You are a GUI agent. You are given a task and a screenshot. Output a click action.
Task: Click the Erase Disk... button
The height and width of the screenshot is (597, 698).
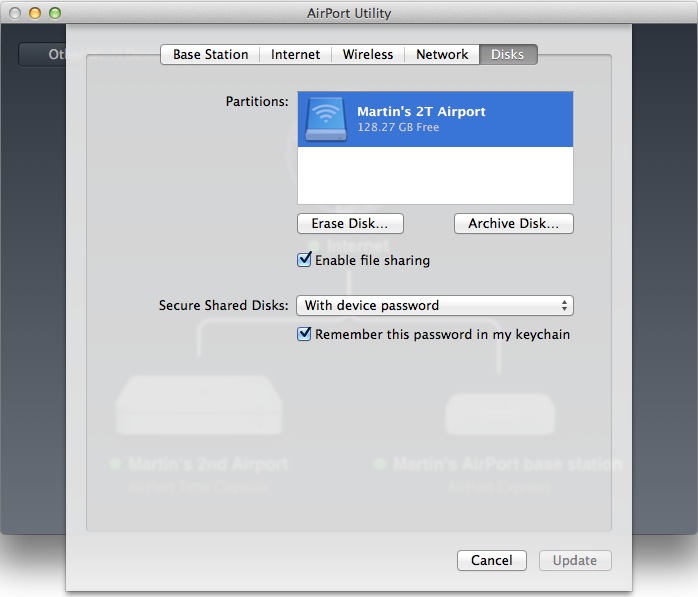coord(350,223)
